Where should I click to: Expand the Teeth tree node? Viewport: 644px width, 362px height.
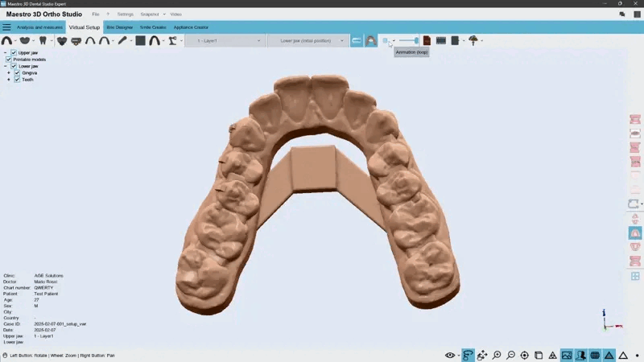click(9, 80)
